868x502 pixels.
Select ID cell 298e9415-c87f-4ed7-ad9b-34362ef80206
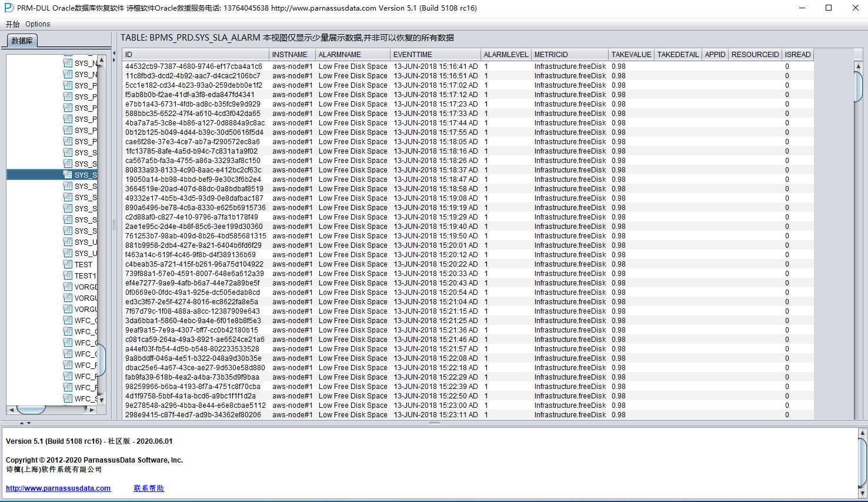pos(196,415)
